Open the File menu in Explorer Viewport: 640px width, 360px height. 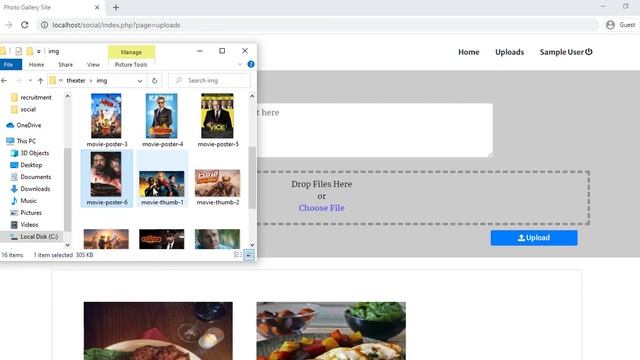9,64
